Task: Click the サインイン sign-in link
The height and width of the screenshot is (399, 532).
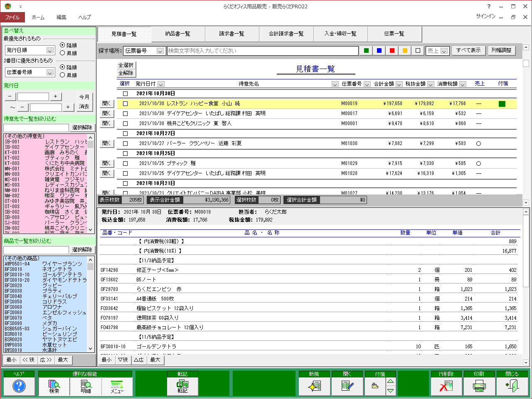Action: (x=485, y=16)
